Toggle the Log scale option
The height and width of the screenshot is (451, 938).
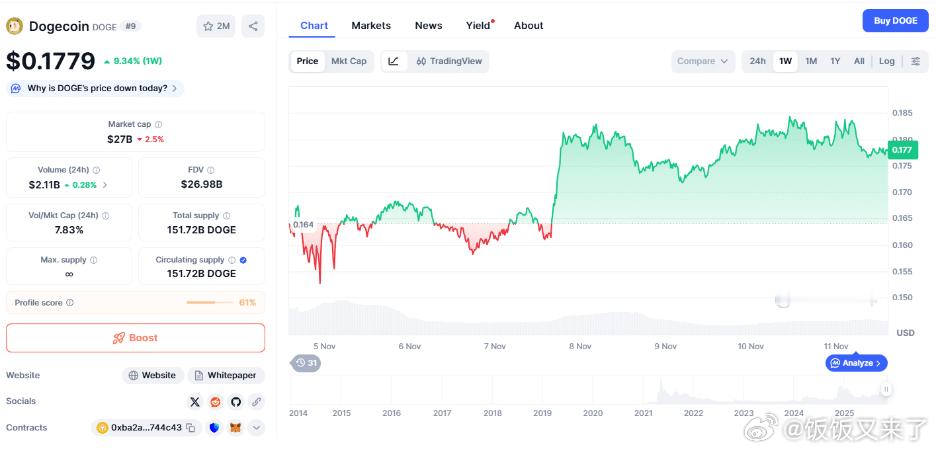[887, 61]
